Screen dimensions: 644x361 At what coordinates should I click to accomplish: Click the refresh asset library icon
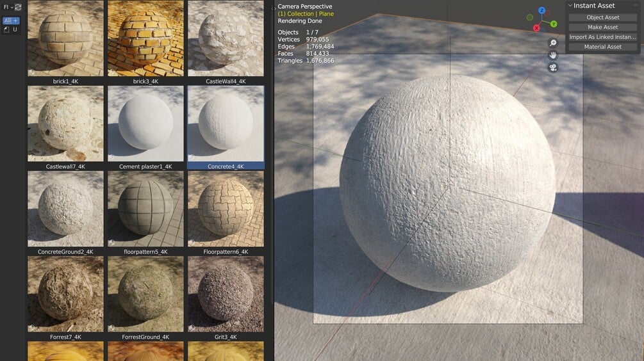click(18, 7)
